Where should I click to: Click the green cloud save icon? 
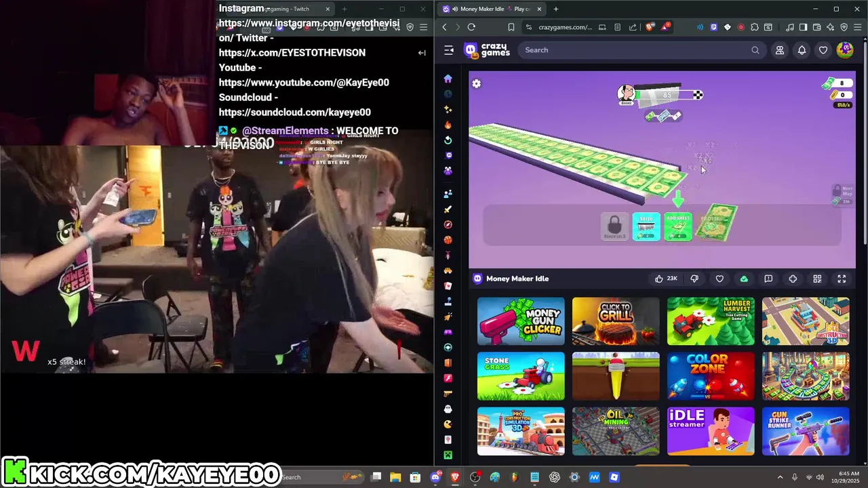(744, 279)
